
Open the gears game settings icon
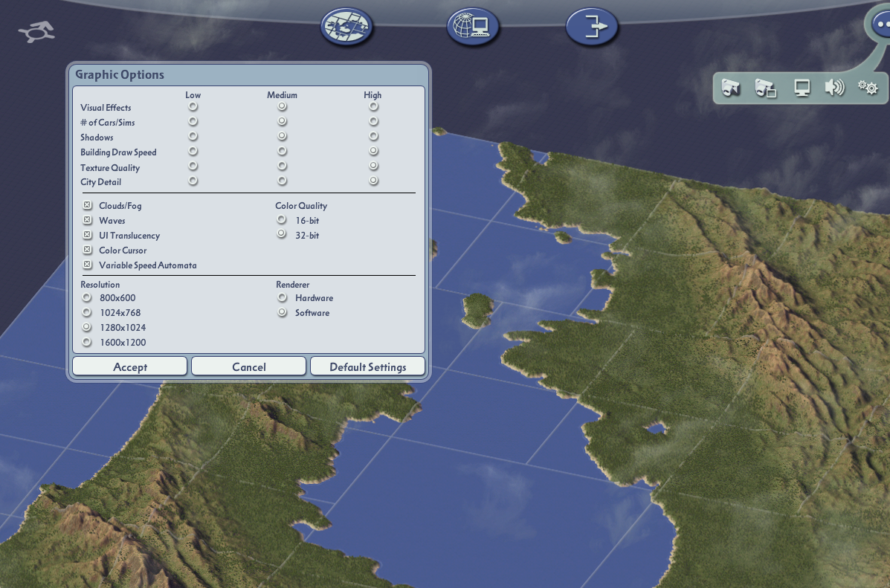point(868,88)
